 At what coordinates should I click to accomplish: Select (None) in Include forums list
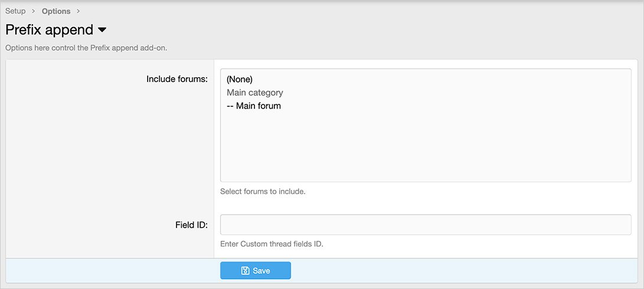240,79
